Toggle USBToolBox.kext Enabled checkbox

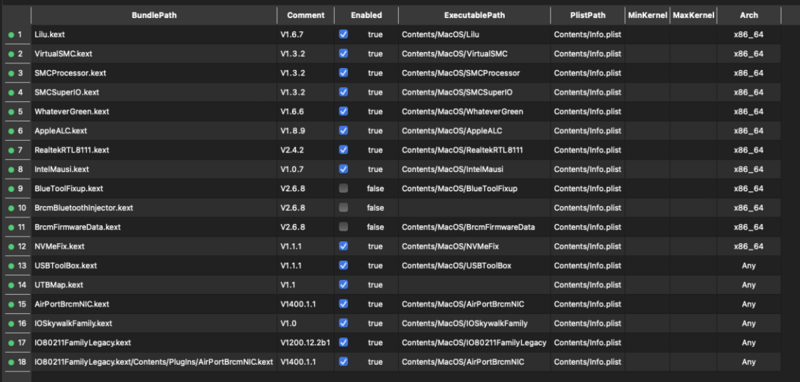click(343, 265)
